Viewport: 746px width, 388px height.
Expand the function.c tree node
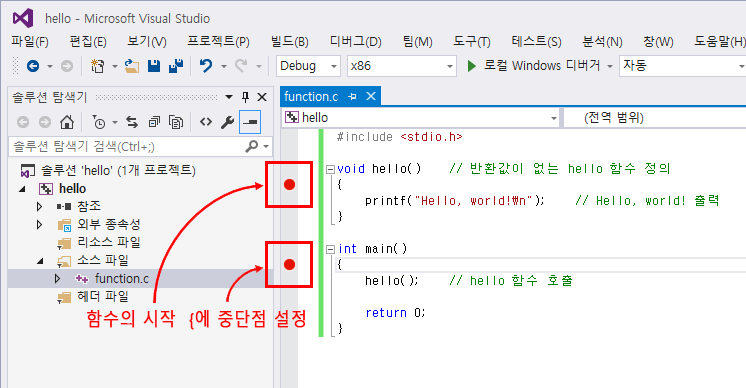(58, 279)
